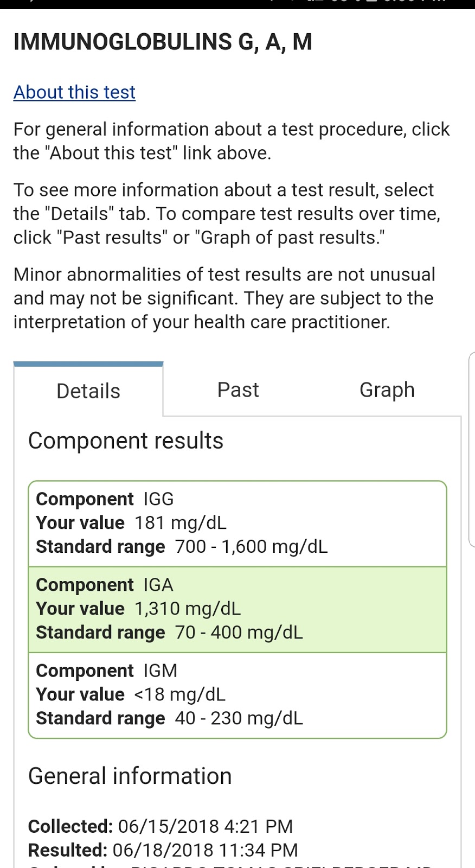Click the Minor abnormalities disclaimer paragraph
The image size is (475, 868).
click(224, 298)
